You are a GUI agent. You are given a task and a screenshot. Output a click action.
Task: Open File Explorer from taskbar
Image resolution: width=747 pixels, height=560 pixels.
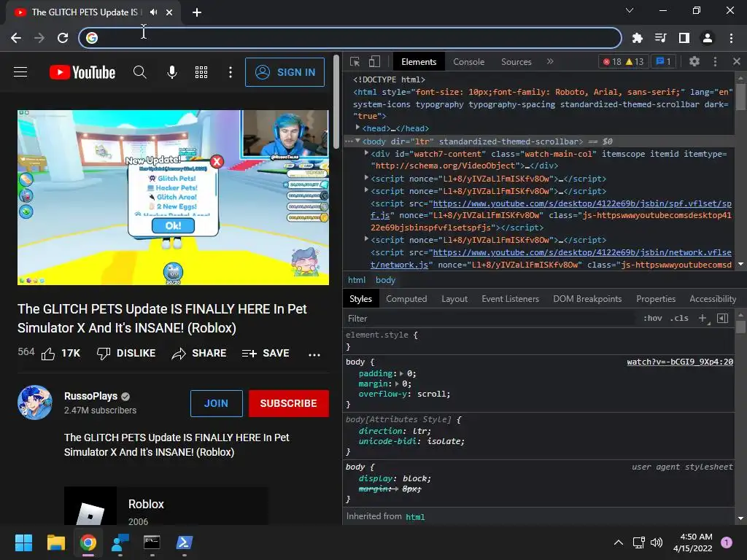pos(55,542)
